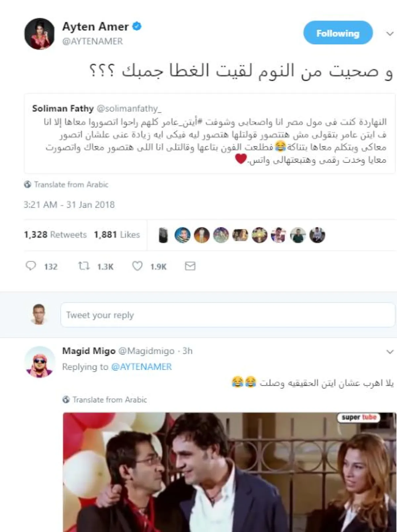
Task: Open Magid Migo's profile avatar
Action: coord(39,362)
